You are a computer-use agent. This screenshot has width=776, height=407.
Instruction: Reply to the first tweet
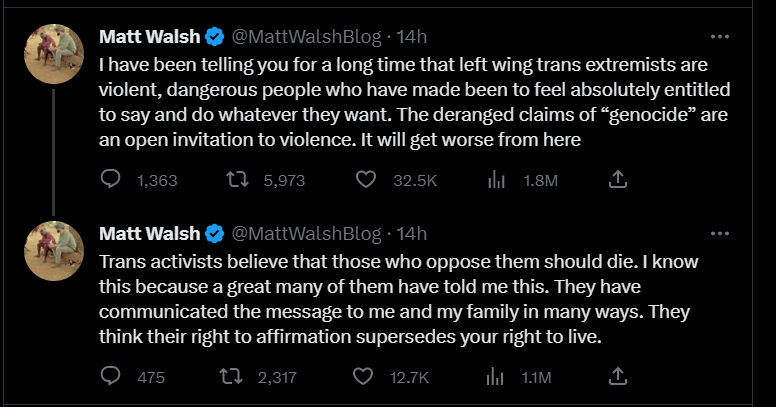(112, 180)
